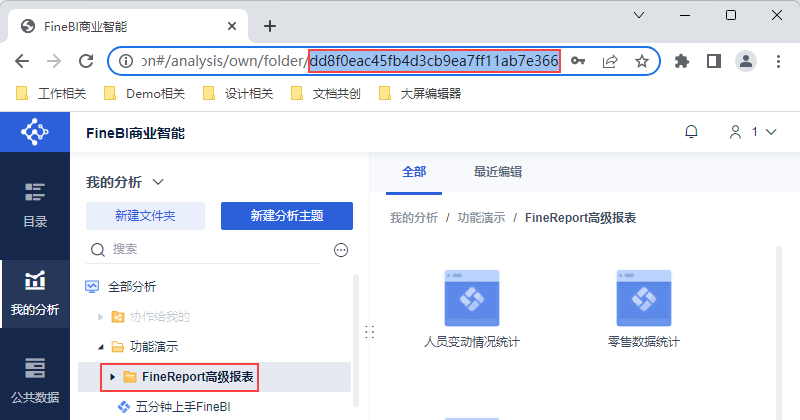Toggle the browser side panel
Image resolution: width=800 pixels, height=420 pixels.
714,61
